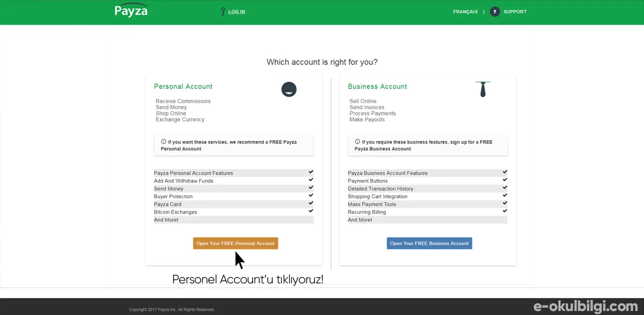Click the Personal Account smiley face icon

click(x=289, y=90)
